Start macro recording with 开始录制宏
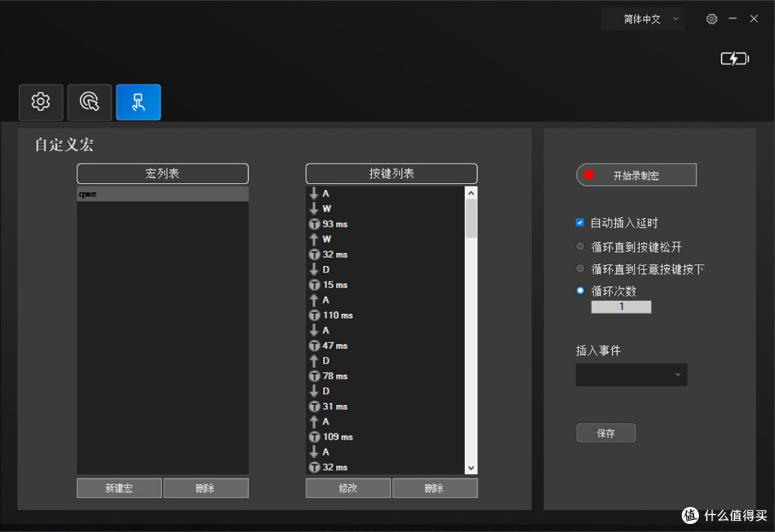Screen dimensions: 775x532 tap(636, 175)
